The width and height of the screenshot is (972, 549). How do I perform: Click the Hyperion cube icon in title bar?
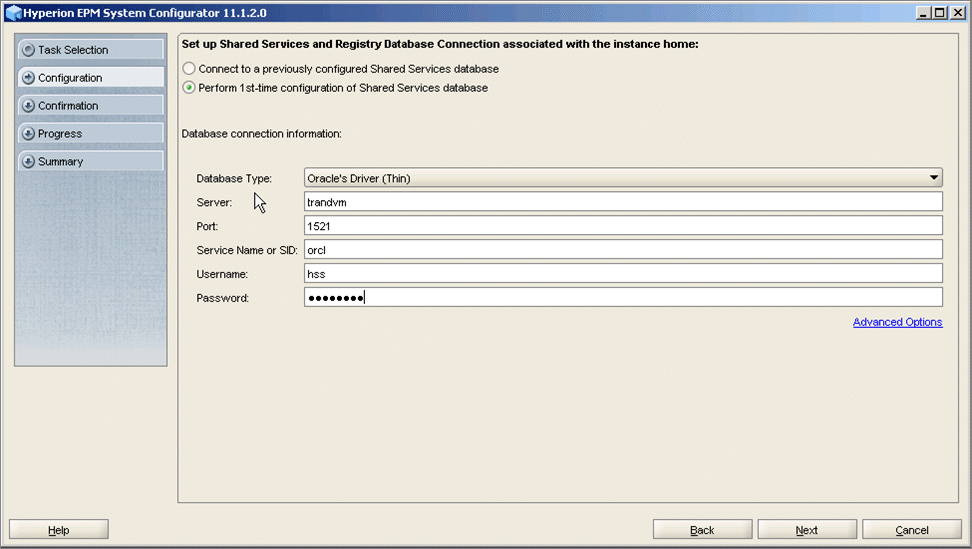coord(13,12)
